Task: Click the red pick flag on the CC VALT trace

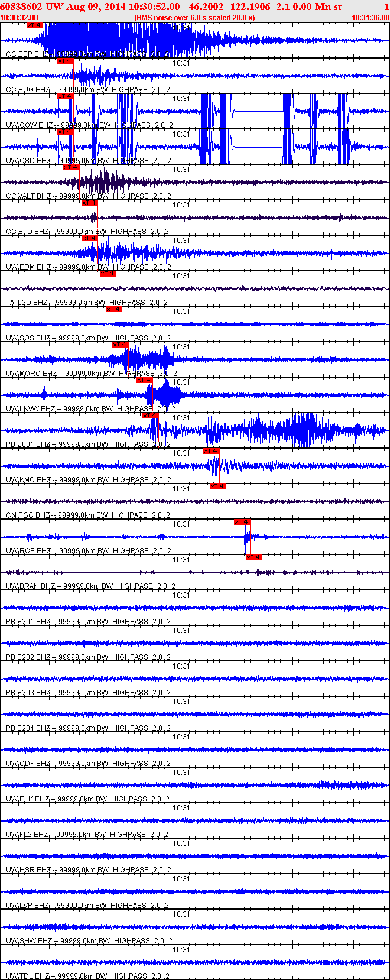Action: pos(71,167)
